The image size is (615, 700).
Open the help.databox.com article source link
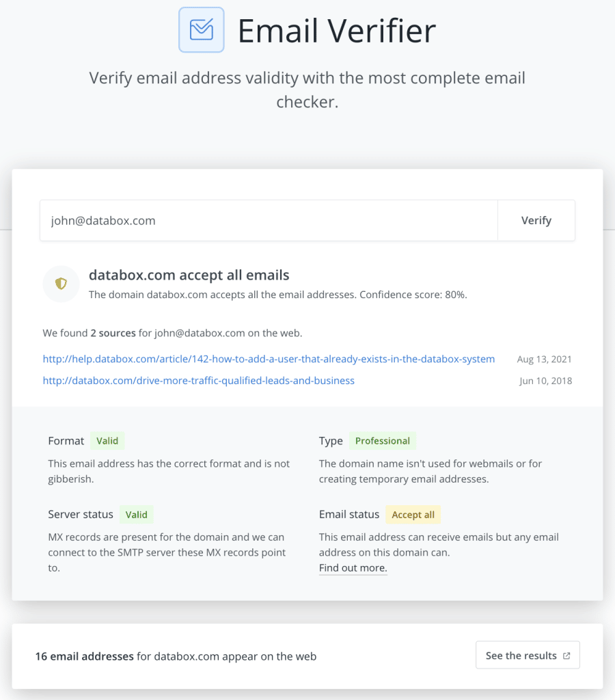pos(269,359)
